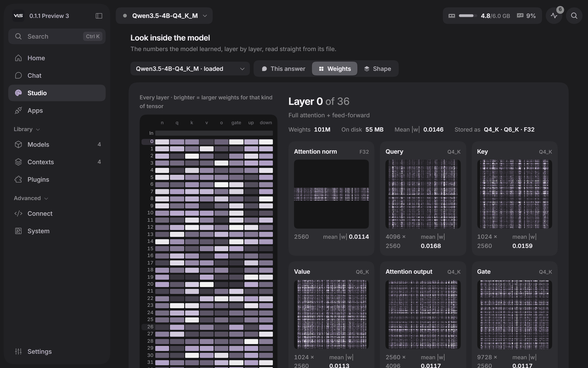The image size is (588, 368).
Task: Click the memory usage 4.8/6.0 GB indicator
Action: 479,16
